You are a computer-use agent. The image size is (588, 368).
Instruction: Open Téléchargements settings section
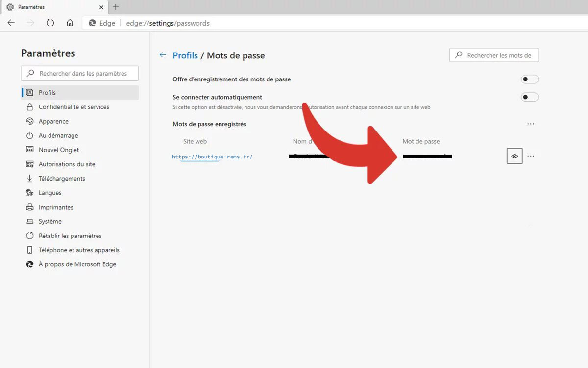point(62,179)
